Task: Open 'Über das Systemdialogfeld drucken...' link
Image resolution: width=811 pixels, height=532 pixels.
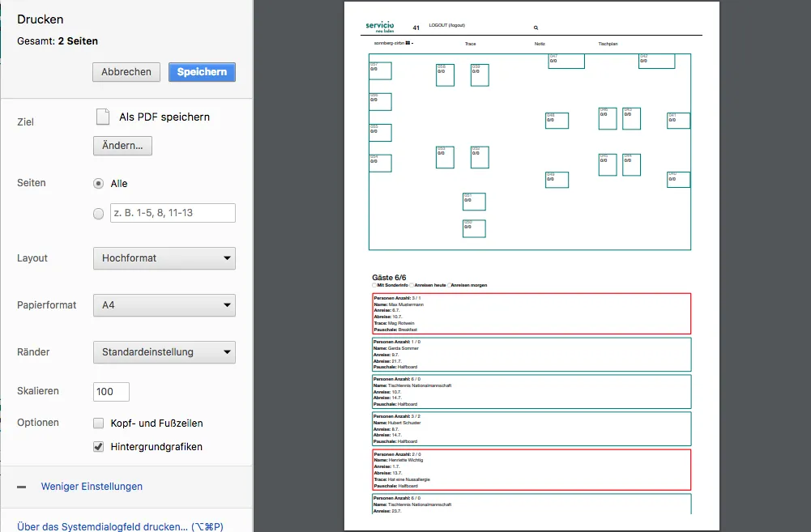Action: tap(120, 526)
